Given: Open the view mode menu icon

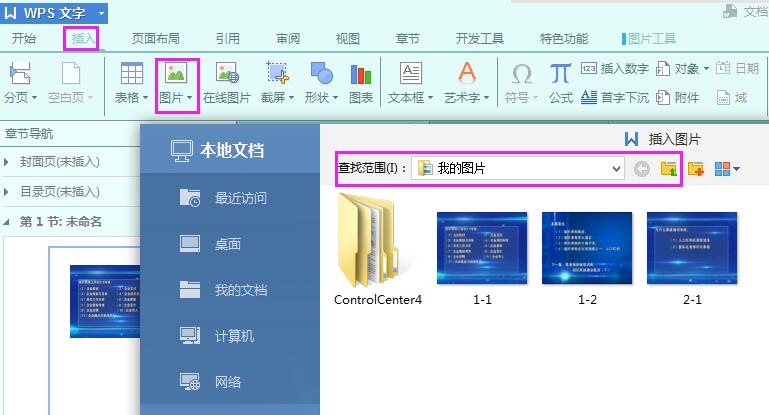Looking at the screenshot, I should 727,169.
